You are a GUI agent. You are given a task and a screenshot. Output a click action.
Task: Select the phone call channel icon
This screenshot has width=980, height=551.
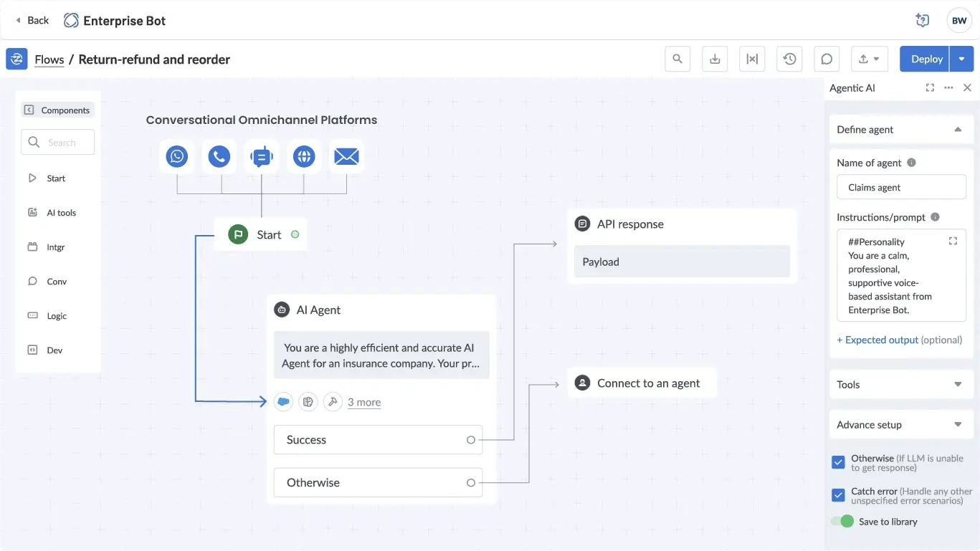pos(219,156)
